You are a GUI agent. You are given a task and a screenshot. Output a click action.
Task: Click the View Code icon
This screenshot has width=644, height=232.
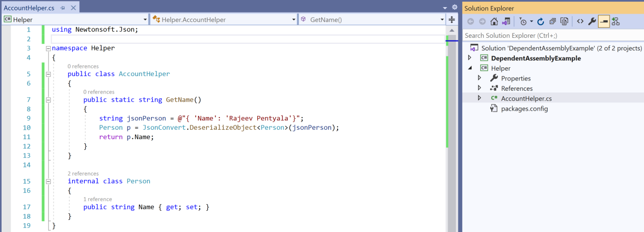[580, 21]
